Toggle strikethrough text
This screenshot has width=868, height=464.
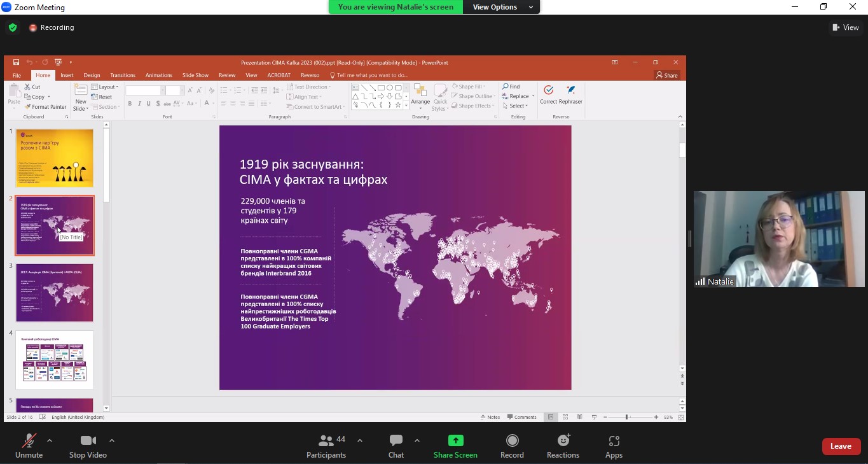pos(167,104)
